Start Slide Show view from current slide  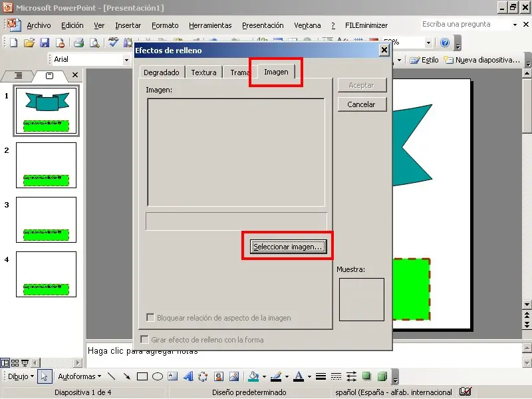25,363
